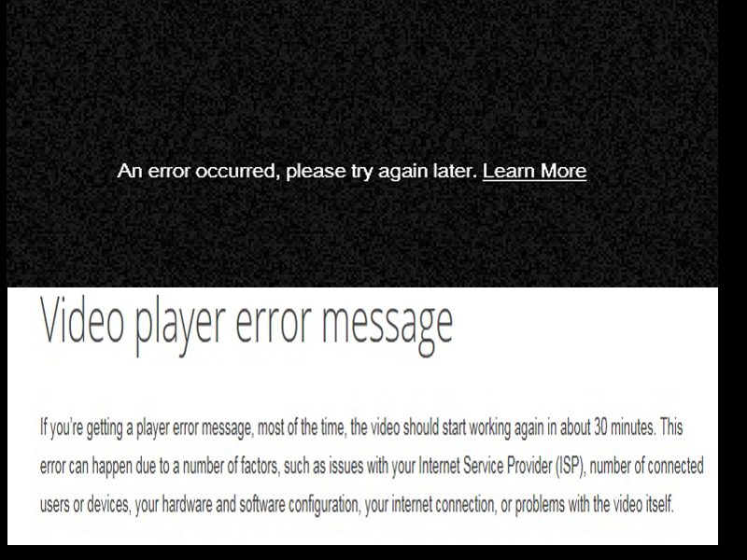This screenshot has width=747, height=560.
Task: Click the 'An error occurred' message text
Action: (352, 171)
